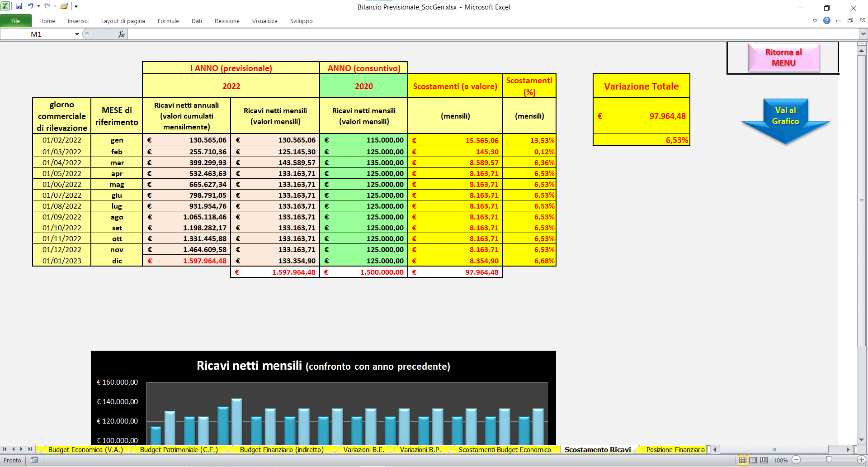868x467 pixels.
Task: Click in the formula bar input area
Action: 493,34
